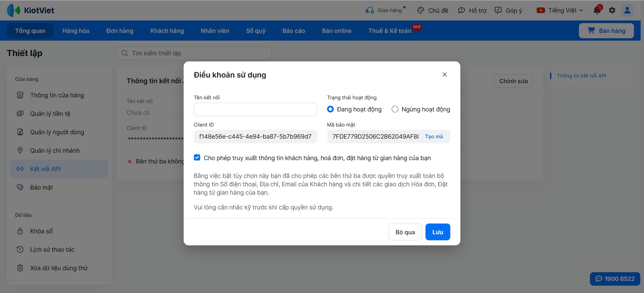644x293 pixels.
Task: Click the Giao hàng delivery icon
Action: point(370,10)
